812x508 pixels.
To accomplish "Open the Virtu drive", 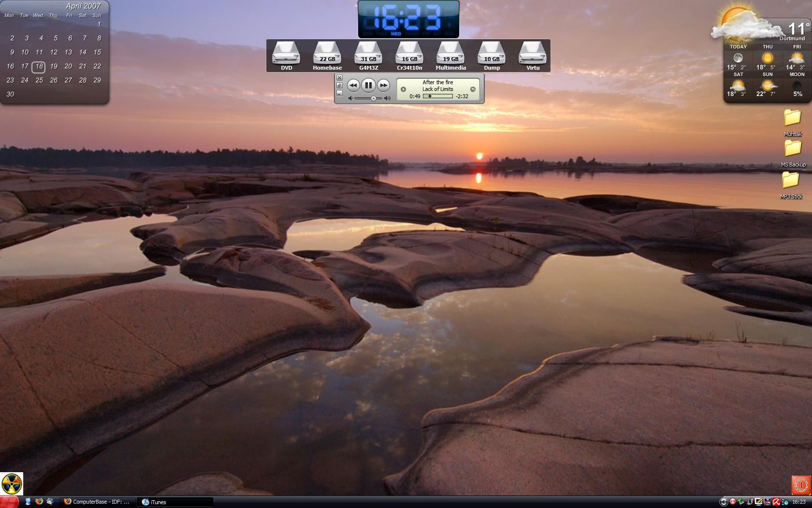I will pyautogui.click(x=533, y=56).
